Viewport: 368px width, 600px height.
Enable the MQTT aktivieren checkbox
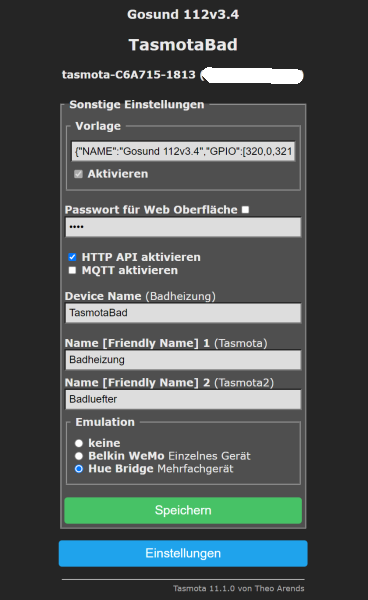click(72, 270)
